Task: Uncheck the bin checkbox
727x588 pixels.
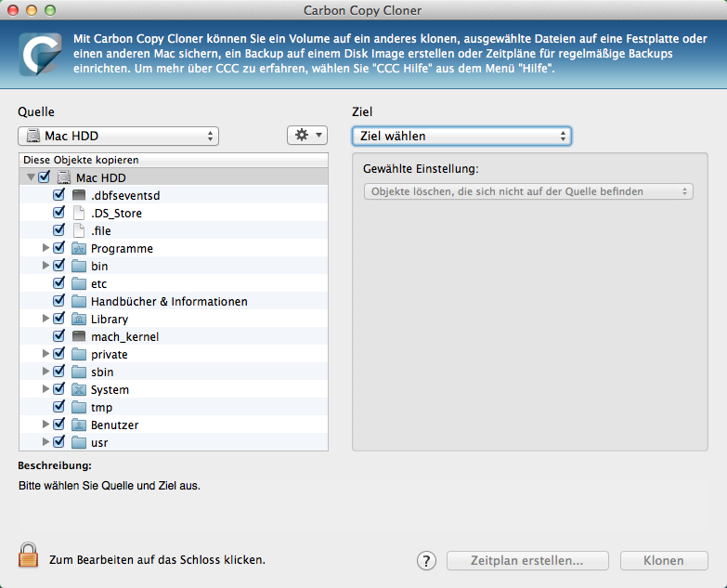Action: [58, 266]
